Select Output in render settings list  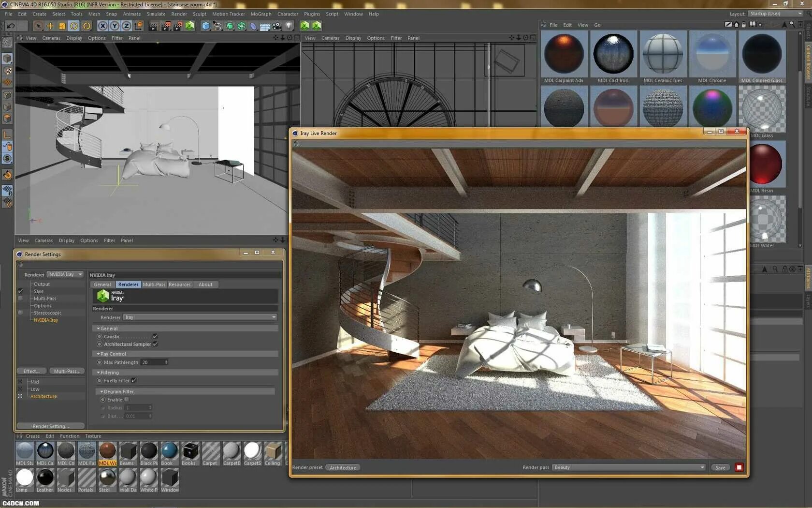tap(42, 284)
